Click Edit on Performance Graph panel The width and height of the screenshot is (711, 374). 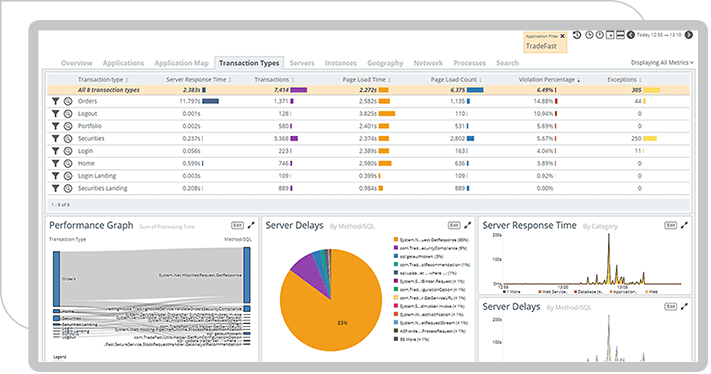[238, 225]
